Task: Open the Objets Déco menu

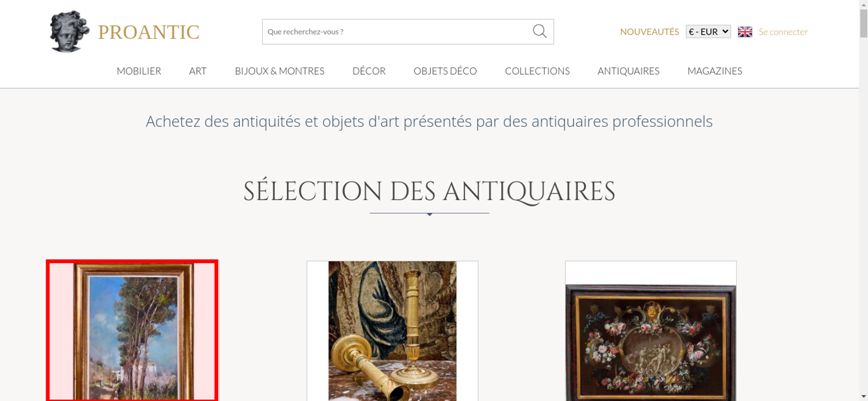Action: pos(445,71)
